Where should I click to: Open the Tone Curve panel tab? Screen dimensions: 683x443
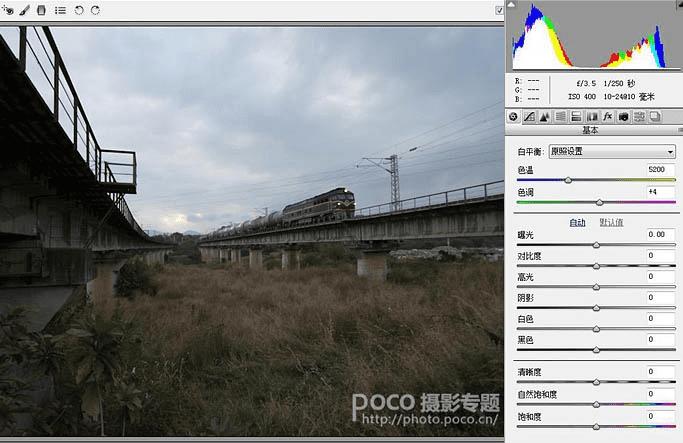pos(529,117)
